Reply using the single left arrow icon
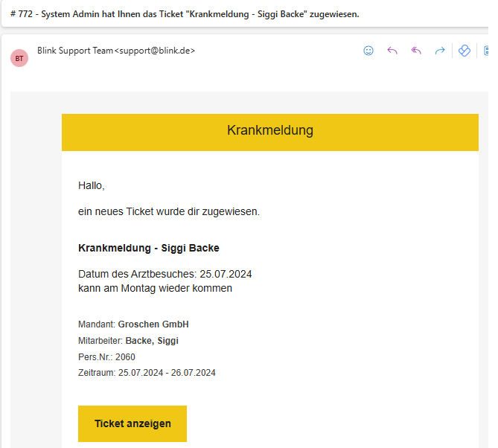This screenshot has height=448, width=498. [392, 51]
